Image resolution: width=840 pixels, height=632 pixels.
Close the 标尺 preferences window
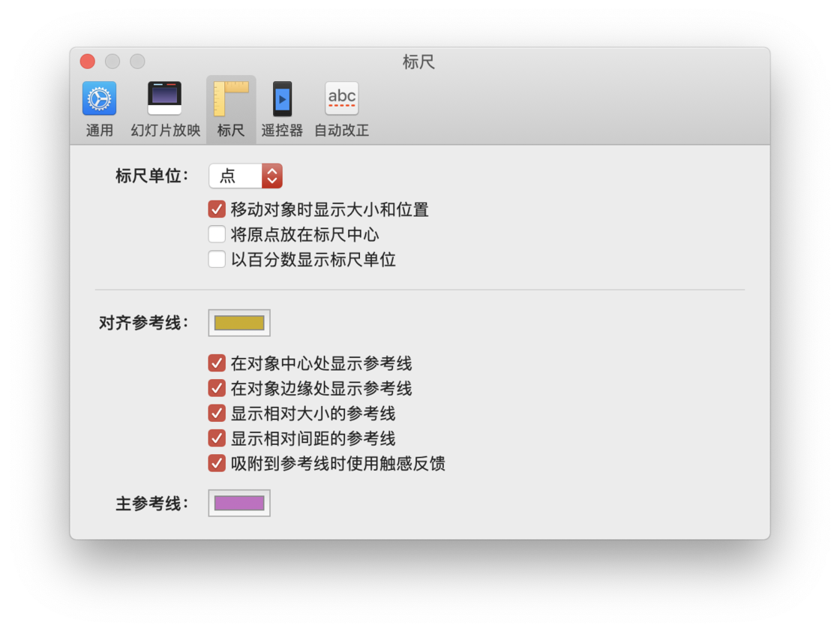click(x=87, y=62)
